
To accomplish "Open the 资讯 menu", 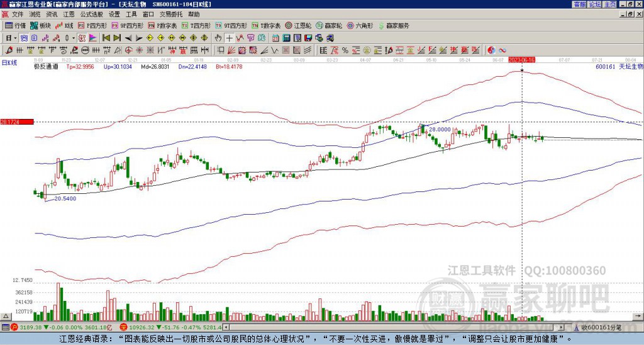I will coord(52,14).
